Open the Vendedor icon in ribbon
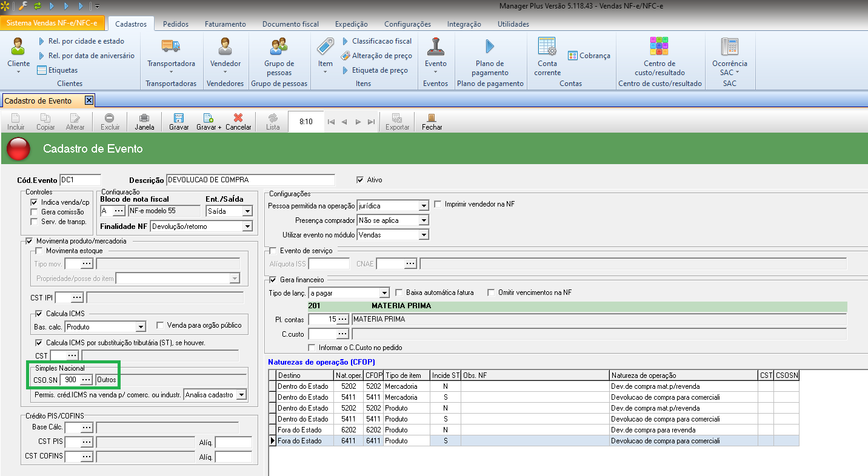The height and width of the screenshot is (476, 868). pos(225,47)
